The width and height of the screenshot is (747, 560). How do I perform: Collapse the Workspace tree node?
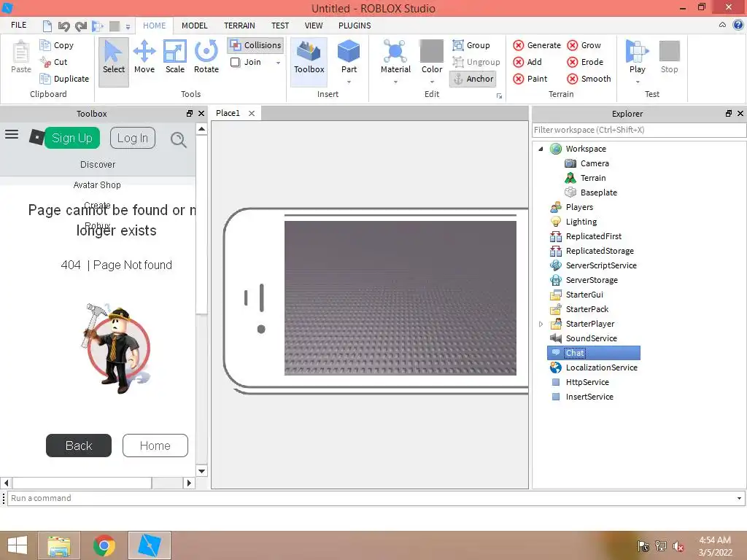pyautogui.click(x=541, y=149)
